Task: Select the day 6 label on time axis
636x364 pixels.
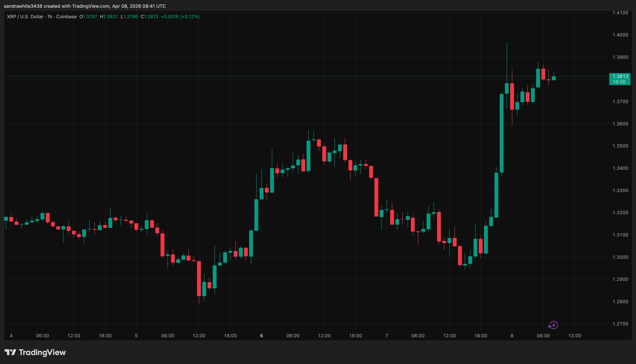Action: point(261,336)
